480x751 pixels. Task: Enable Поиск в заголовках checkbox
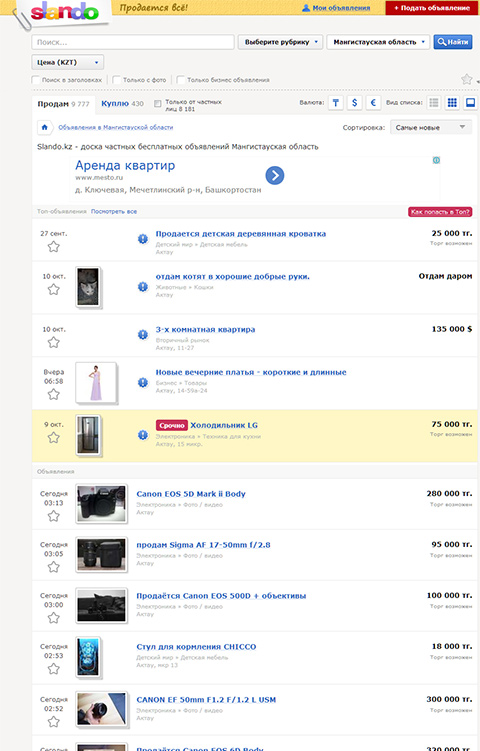(35, 80)
